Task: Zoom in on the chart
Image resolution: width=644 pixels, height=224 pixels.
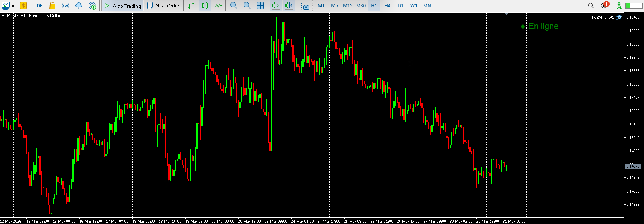Action: pos(234,6)
